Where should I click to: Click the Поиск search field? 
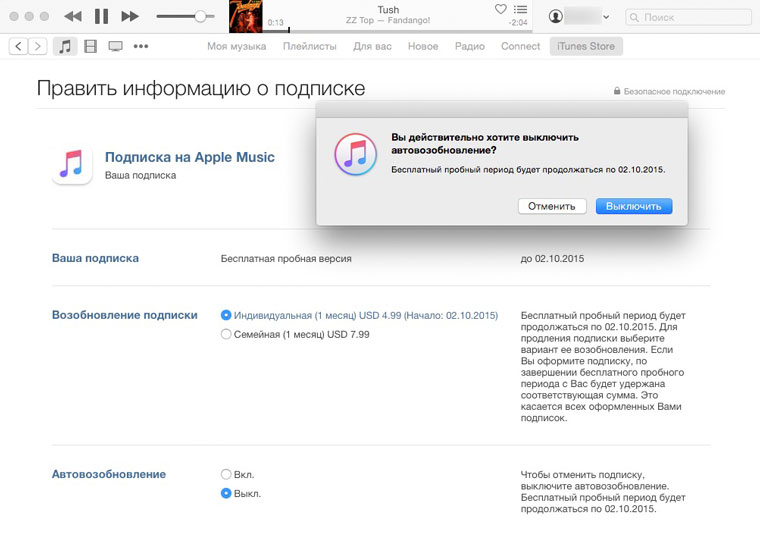(x=688, y=17)
